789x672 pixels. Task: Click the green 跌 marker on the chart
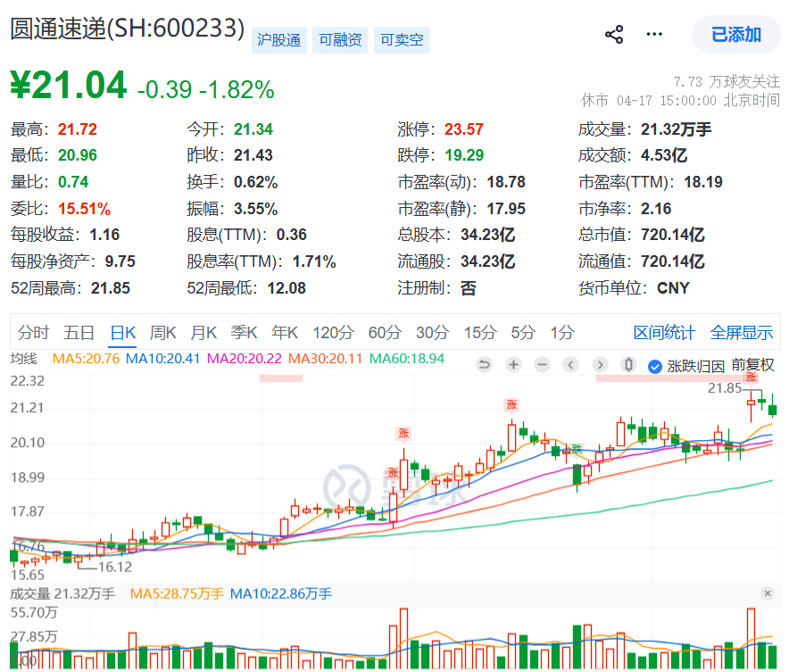coord(577,449)
